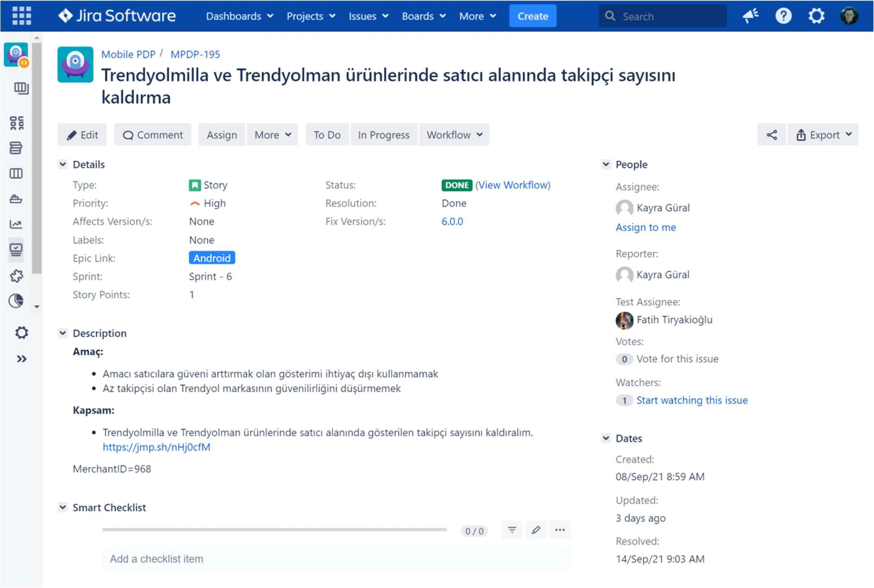
Task: Open project settings gear in sidebar
Action: (21, 333)
